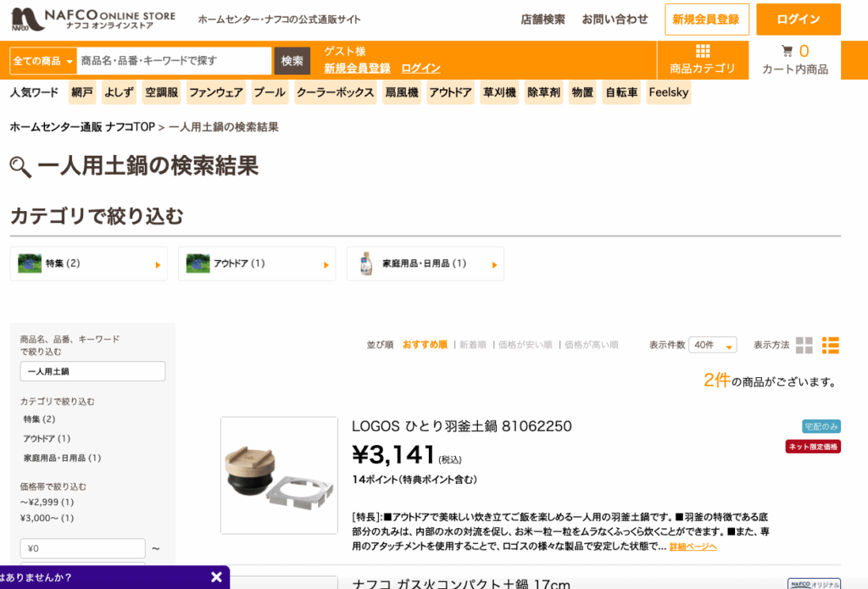Filter sidebar by 特集 (2)
Screen dimensions: 868x589
[39, 419]
